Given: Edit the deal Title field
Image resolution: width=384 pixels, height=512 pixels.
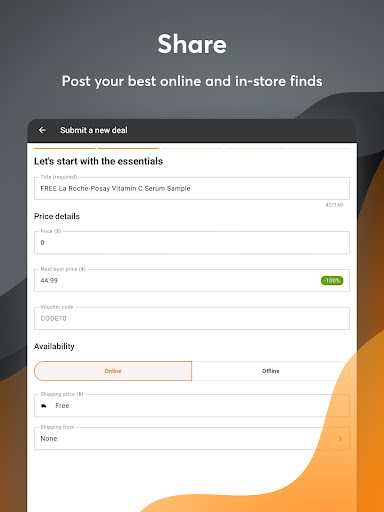Looking at the screenshot, I should click(192, 188).
